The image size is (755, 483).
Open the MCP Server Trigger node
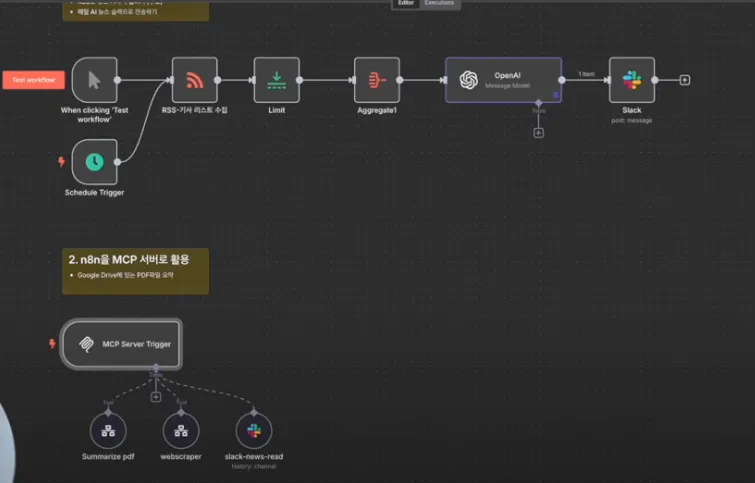point(121,344)
